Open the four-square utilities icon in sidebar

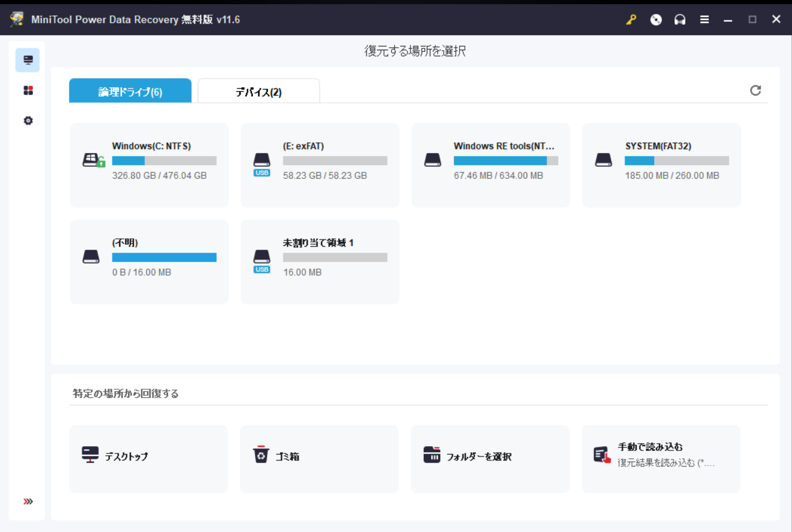28,91
